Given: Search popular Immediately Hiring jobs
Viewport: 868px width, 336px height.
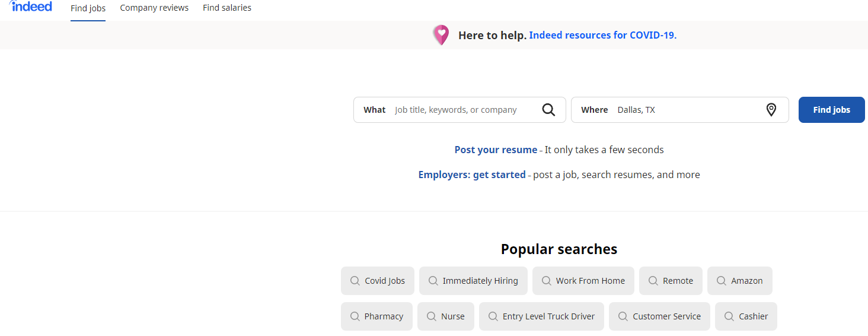Looking at the screenshot, I should [x=480, y=281].
